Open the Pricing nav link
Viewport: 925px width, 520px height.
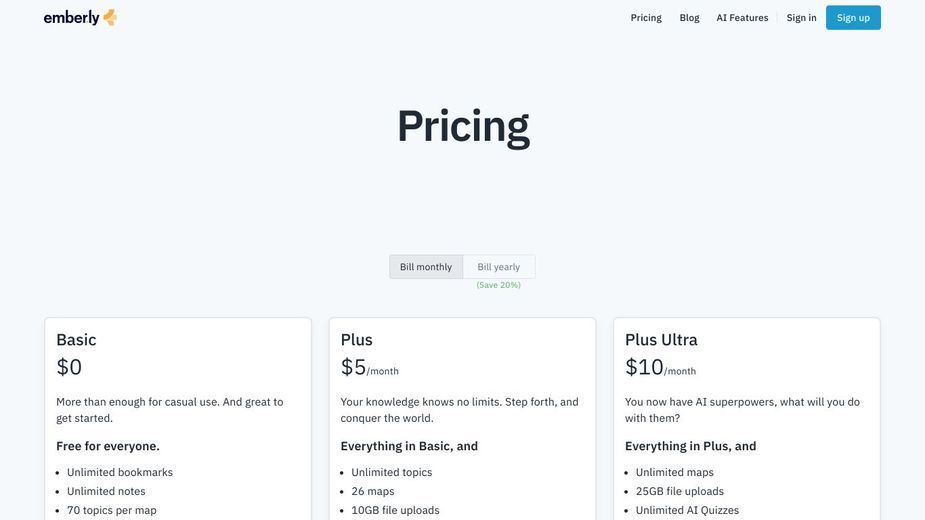(646, 18)
